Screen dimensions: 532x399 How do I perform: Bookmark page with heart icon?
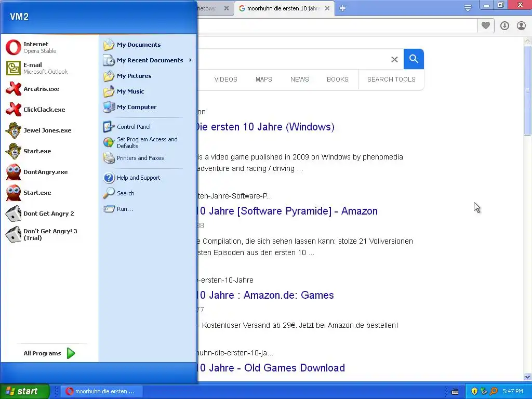[486, 25]
